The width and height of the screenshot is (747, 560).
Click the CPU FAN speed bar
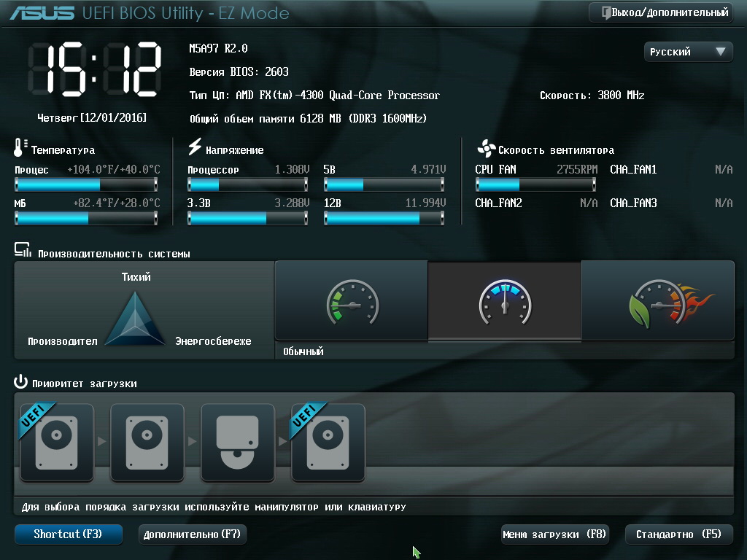click(x=536, y=185)
